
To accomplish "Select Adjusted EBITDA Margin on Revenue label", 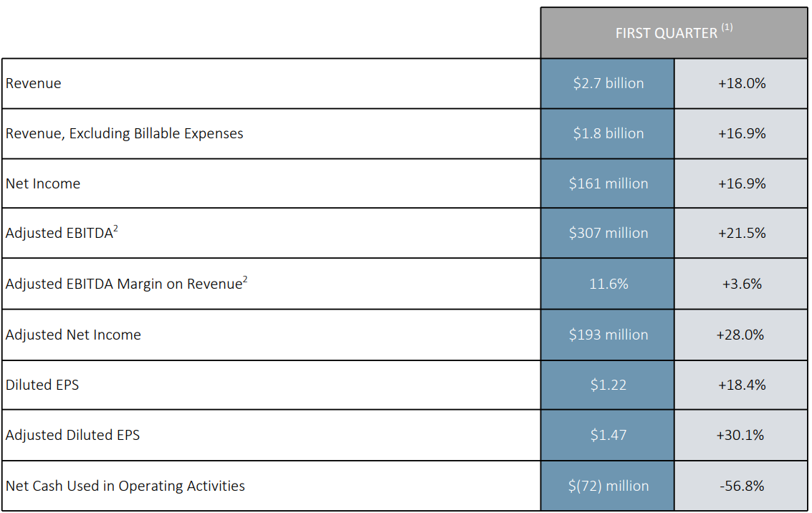I will coord(126,284).
